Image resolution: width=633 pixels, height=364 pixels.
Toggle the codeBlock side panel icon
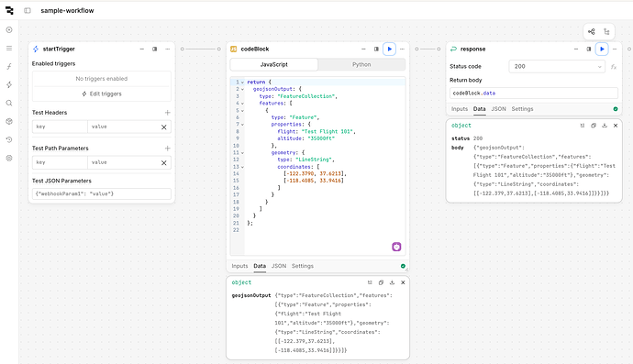(x=376, y=49)
